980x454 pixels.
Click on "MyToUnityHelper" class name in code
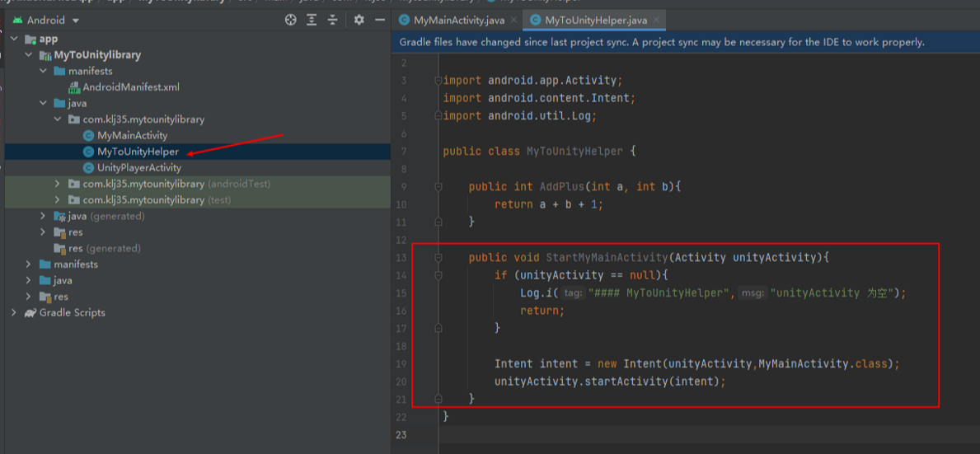pos(575,152)
